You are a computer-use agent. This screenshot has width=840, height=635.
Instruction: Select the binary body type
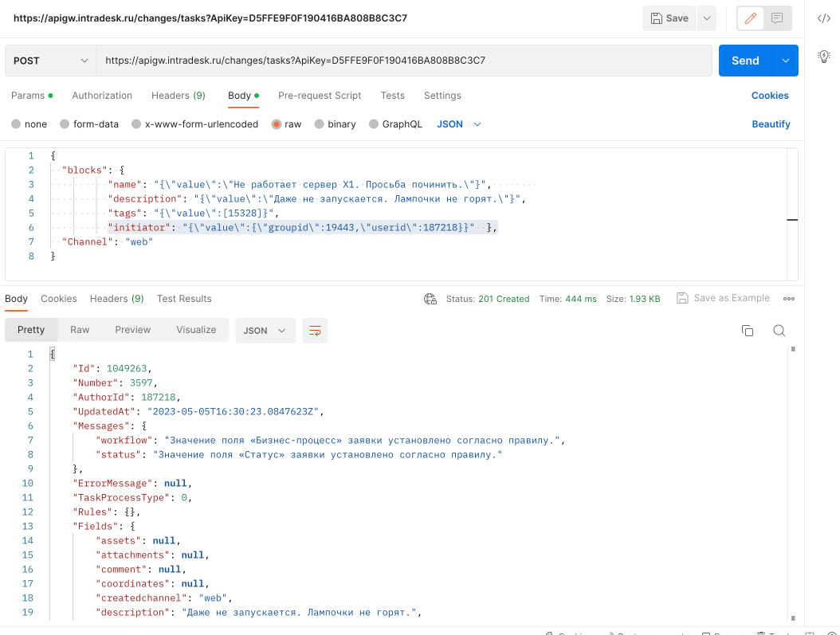(x=335, y=124)
